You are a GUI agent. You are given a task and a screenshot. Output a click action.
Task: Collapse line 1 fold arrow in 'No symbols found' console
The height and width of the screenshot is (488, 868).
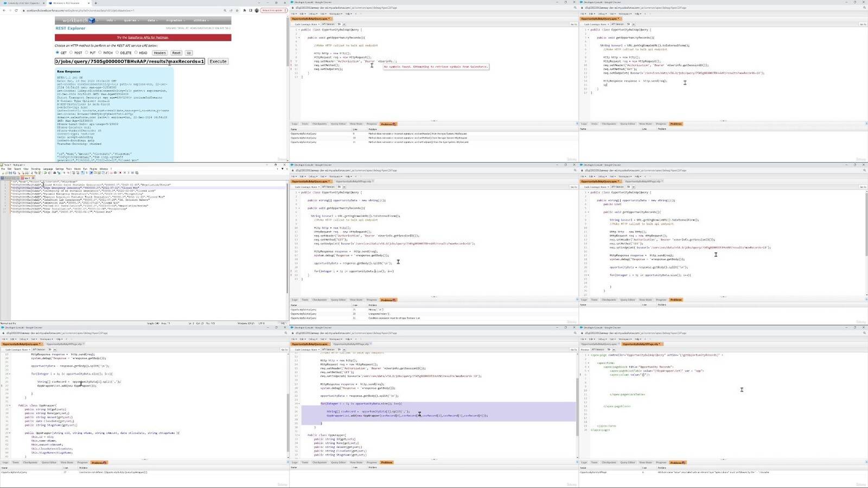tap(299, 30)
